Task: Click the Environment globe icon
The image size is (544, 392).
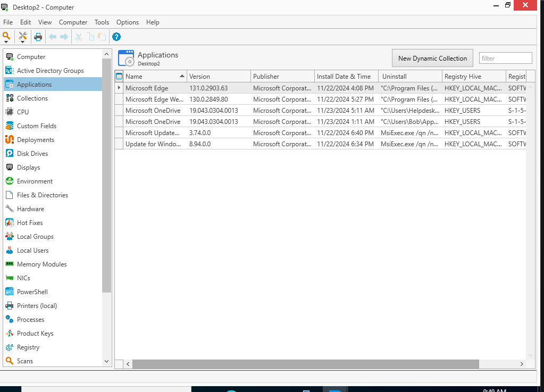Action: pos(10,181)
